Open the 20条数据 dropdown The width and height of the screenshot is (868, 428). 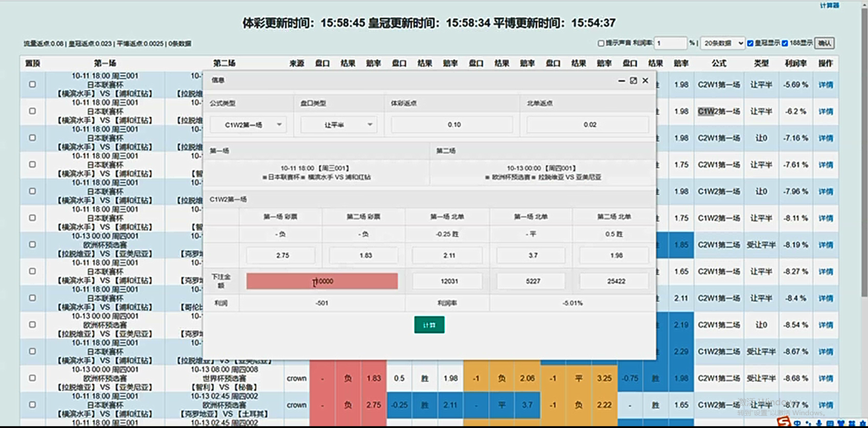point(722,43)
